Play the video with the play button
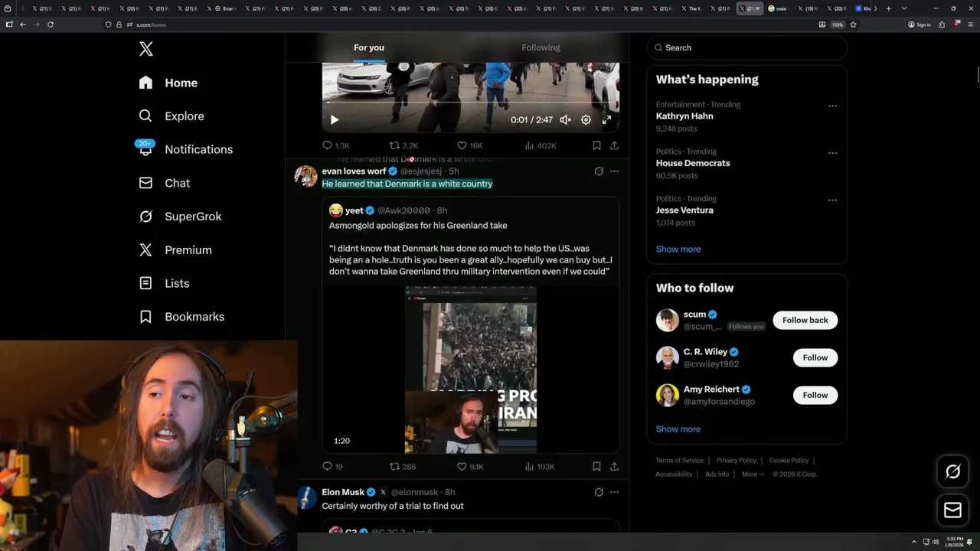The width and height of the screenshot is (980, 551). click(x=335, y=119)
